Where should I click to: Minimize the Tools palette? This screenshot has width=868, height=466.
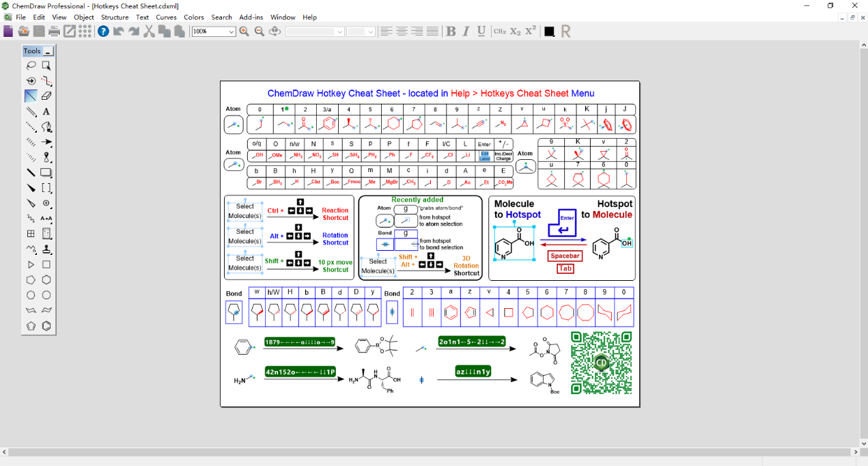pyautogui.click(x=48, y=51)
